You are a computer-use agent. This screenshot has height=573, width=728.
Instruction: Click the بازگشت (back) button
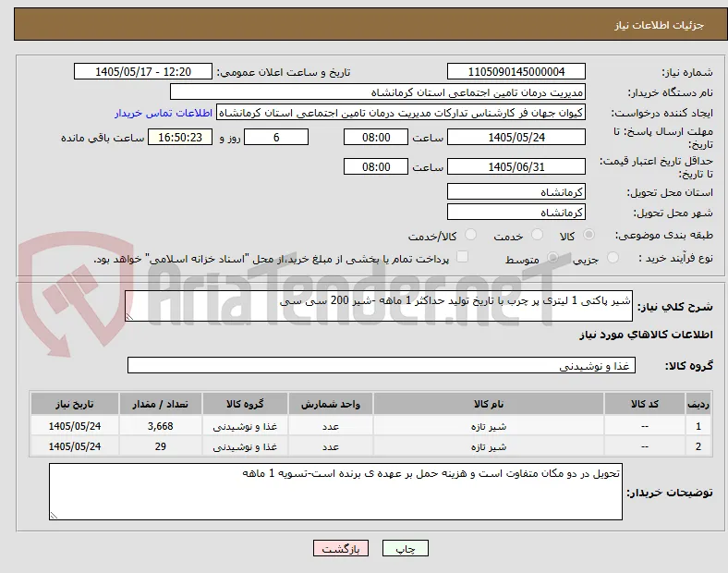tap(341, 548)
